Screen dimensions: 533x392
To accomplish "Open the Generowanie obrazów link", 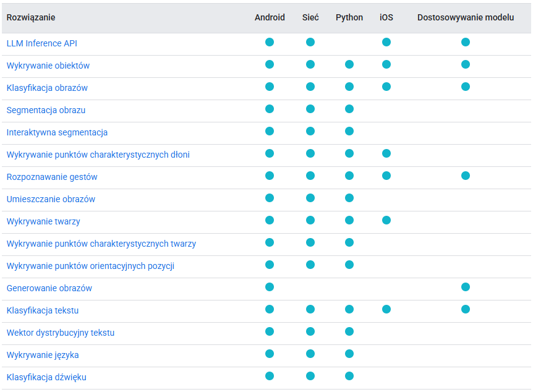I will pyautogui.click(x=49, y=288).
